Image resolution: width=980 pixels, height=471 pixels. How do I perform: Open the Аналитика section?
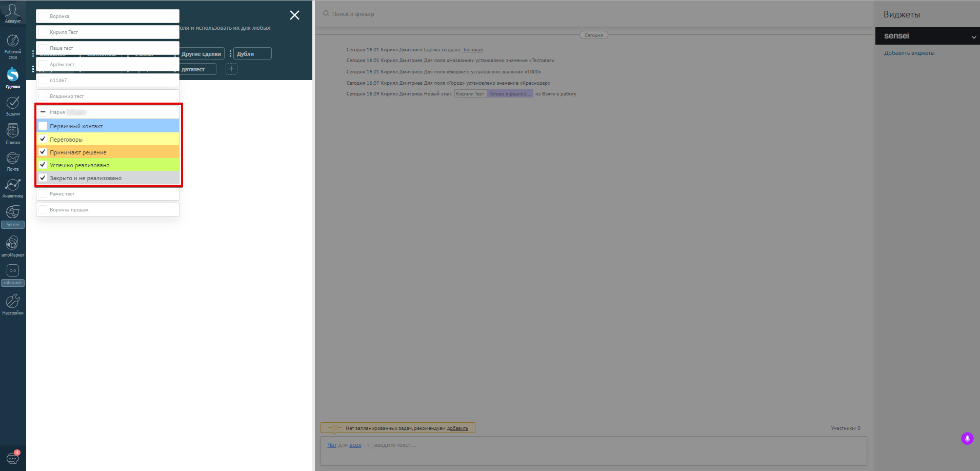click(12, 188)
